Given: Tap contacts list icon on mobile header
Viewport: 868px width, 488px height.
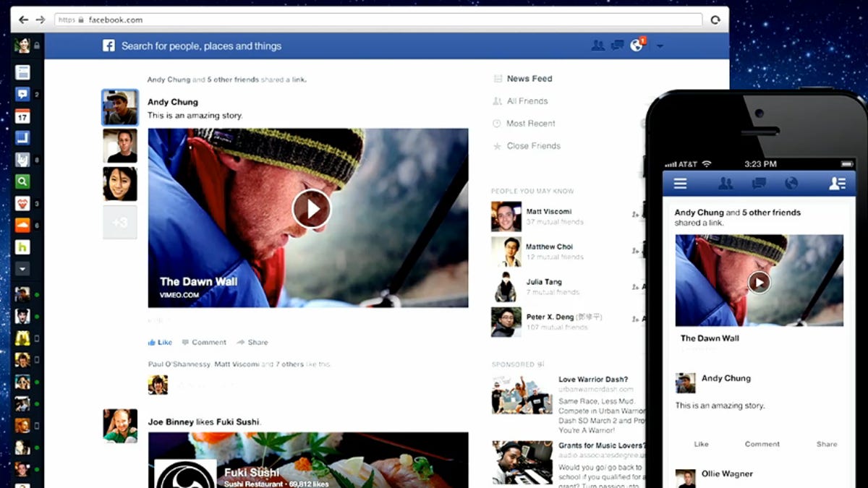Looking at the screenshot, I should [837, 184].
